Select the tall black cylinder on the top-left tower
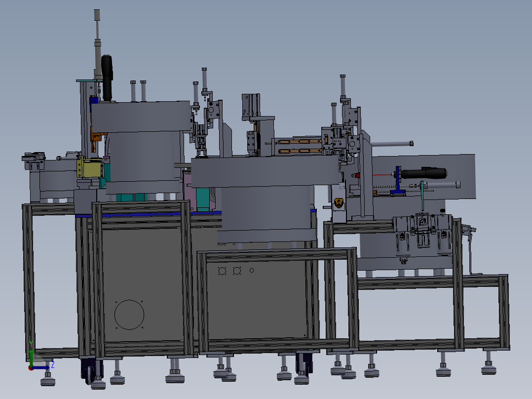This screenshot has height=399, width=532. click(x=107, y=78)
